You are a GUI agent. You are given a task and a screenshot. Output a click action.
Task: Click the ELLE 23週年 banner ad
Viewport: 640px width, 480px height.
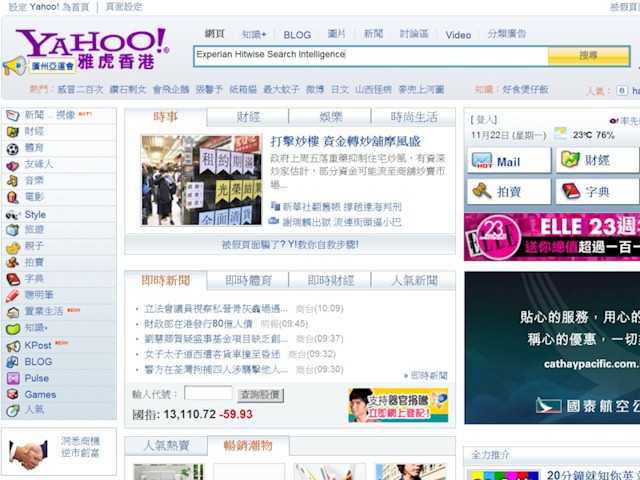point(552,237)
